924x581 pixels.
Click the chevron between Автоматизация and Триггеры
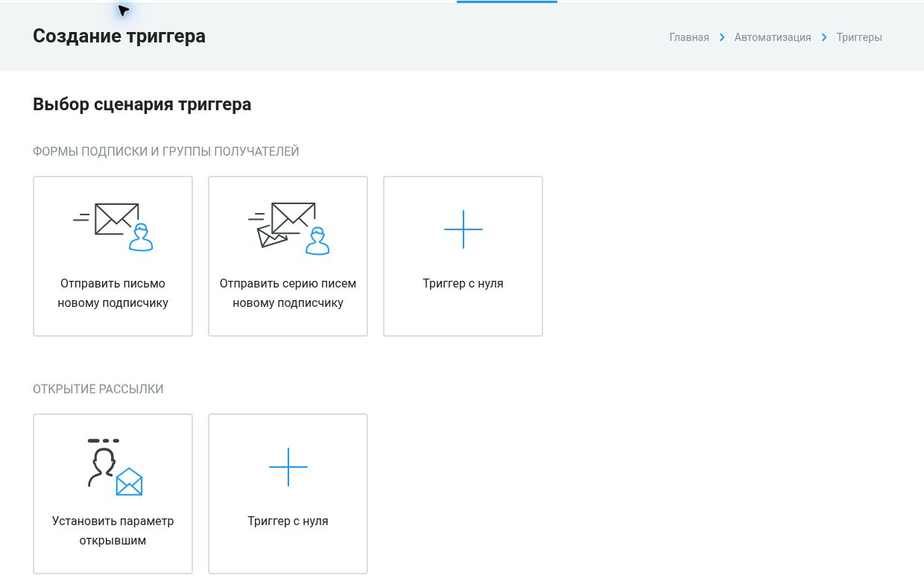pos(824,37)
